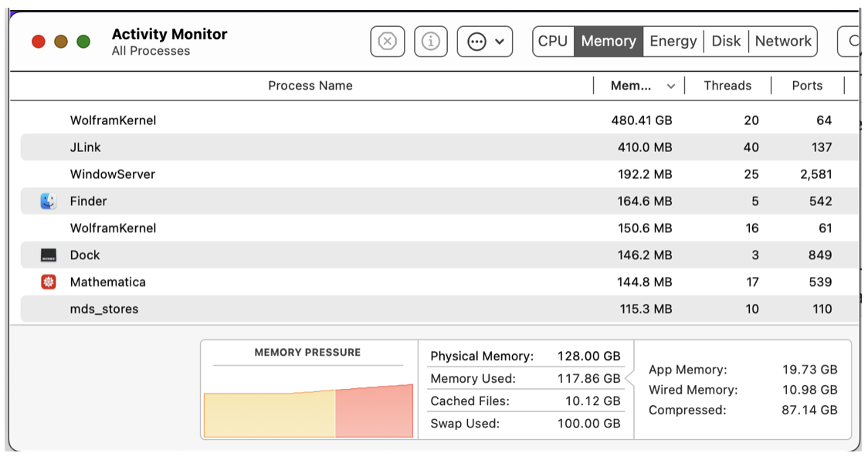The height and width of the screenshot is (463, 868).
Task: Click the 2,581 ports value for WindowServer
Action: click(816, 174)
